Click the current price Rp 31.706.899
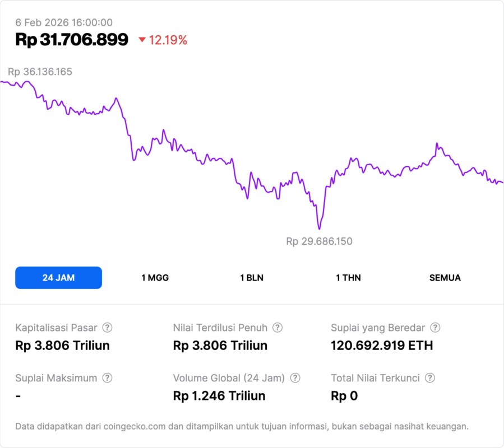 point(72,40)
